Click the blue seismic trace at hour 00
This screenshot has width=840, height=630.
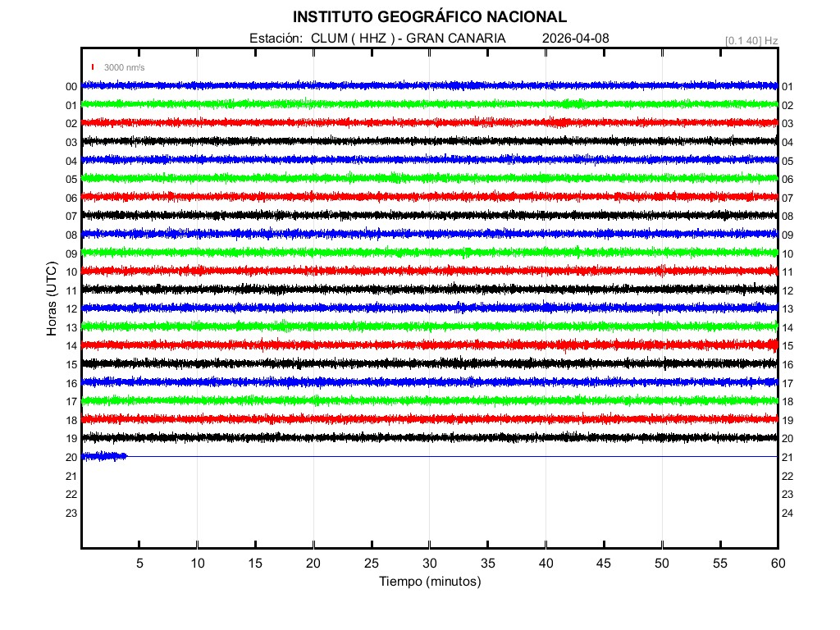tap(429, 85)
